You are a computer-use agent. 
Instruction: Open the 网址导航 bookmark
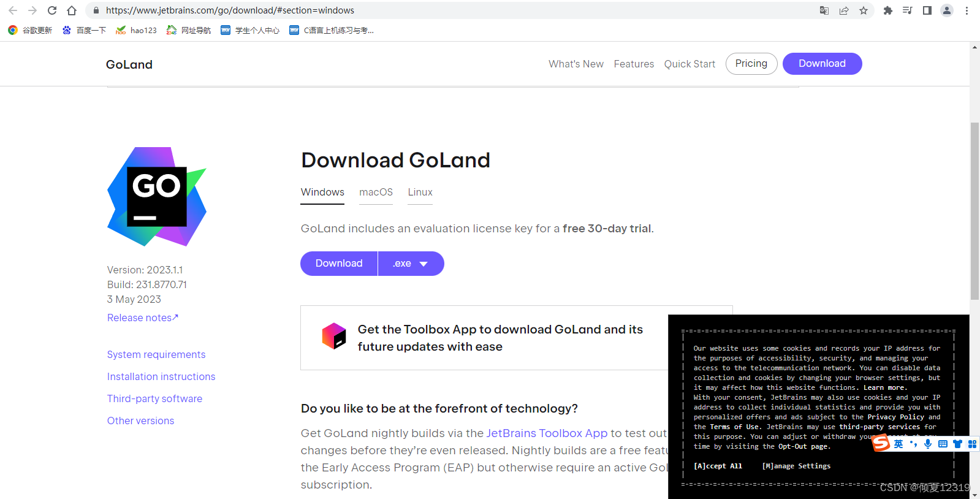pyautogui.click(x=189, y=30)
